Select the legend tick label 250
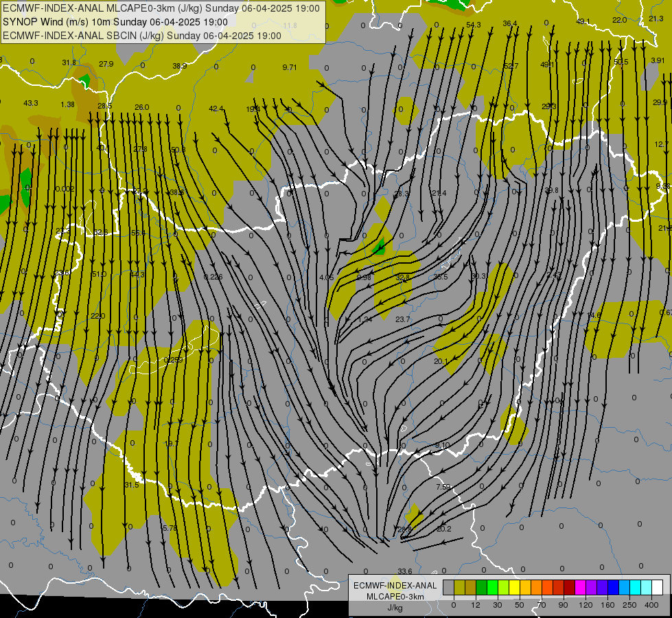Viewport: 672px width, 618px height. pos(629,605)
